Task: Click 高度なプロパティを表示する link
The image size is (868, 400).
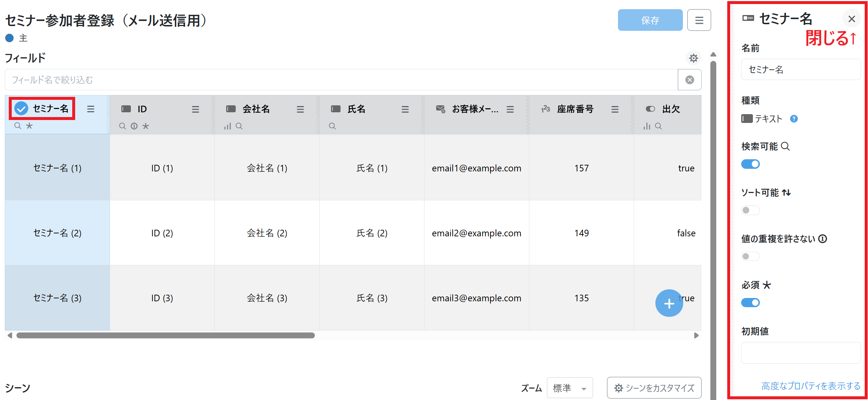Action: (810, 386)
